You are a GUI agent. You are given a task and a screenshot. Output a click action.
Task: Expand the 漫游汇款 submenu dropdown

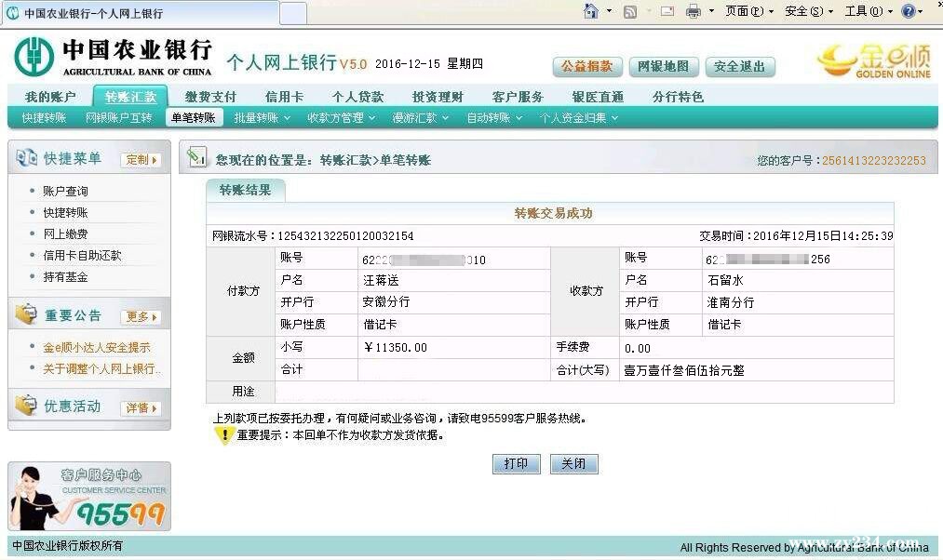tap(421, 118)
